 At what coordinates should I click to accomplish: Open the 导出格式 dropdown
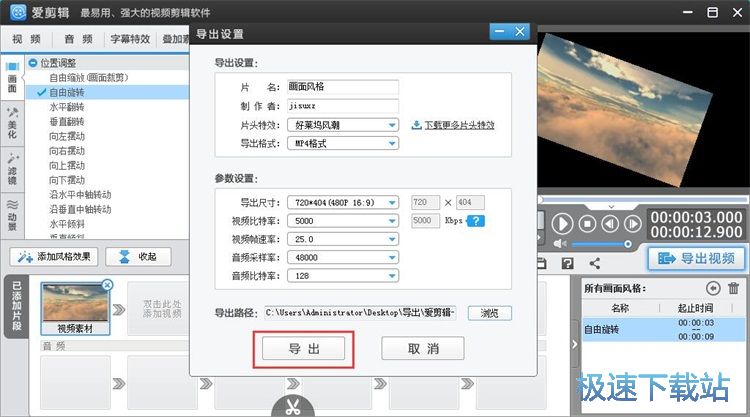coord(343,143)
